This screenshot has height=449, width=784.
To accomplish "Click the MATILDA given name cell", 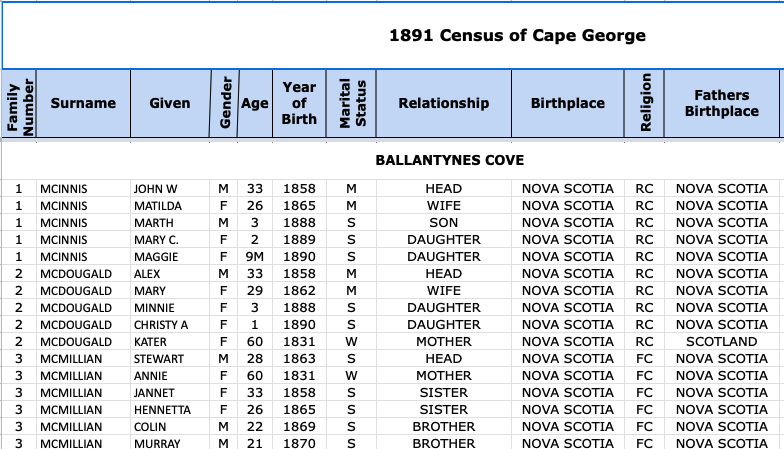I will click(x=158, y=206).
